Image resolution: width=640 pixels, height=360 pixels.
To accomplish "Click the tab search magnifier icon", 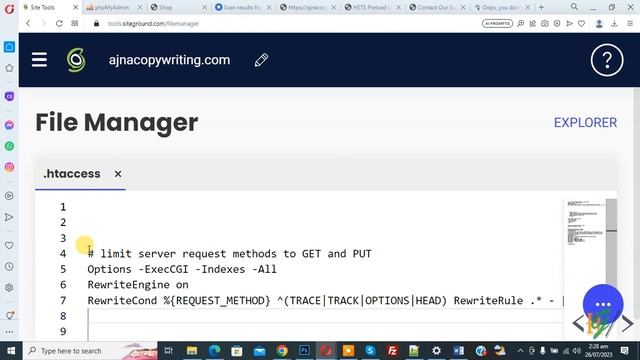I will pos(574,7).
